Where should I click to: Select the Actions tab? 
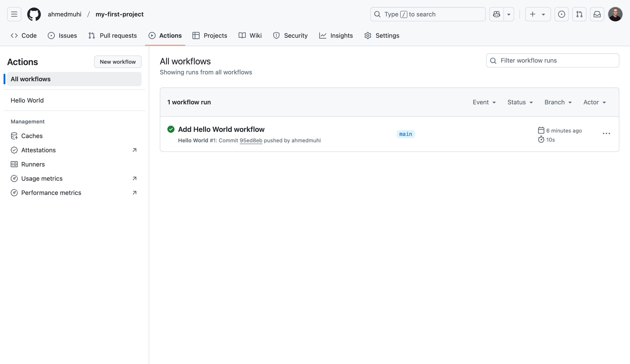pyautogui.click(x=165, y=35)
